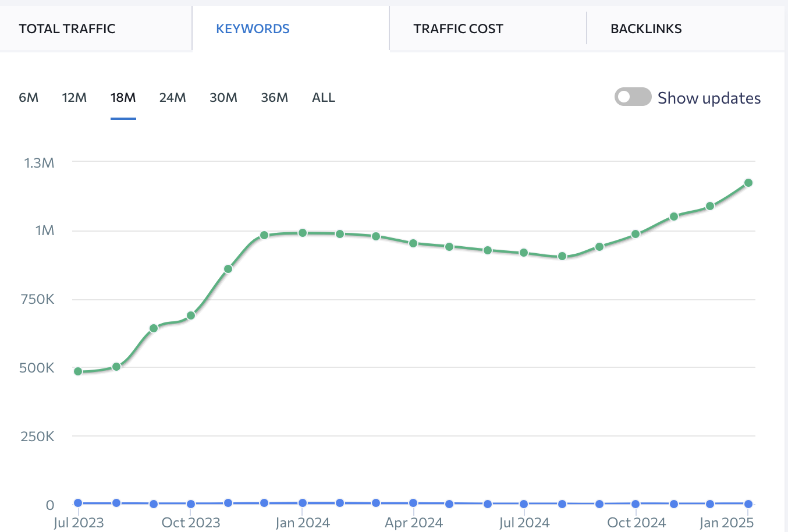
Task: Enable the Show updates toggle
Action: 633,97
